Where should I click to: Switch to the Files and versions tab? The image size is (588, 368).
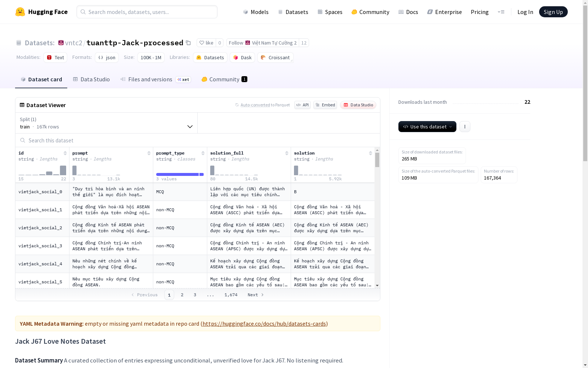[155, 79]
